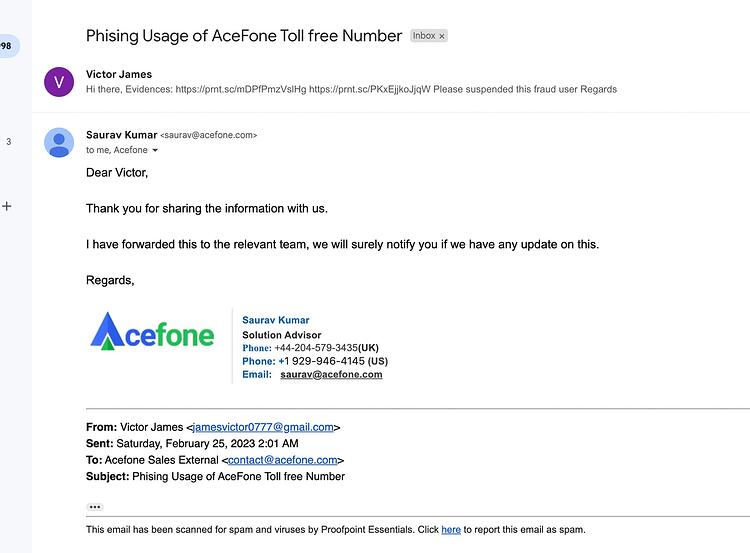Click the UK phone number in signature
Image resolution: width=750 pixels, height=553 pixels.
[326, 348]
